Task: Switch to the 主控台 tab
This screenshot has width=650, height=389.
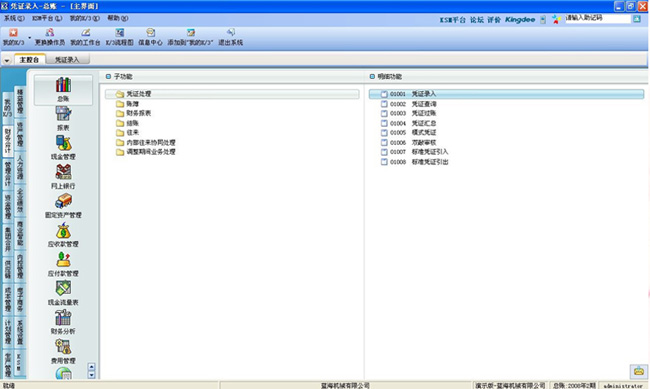Action: pos(29,60)
